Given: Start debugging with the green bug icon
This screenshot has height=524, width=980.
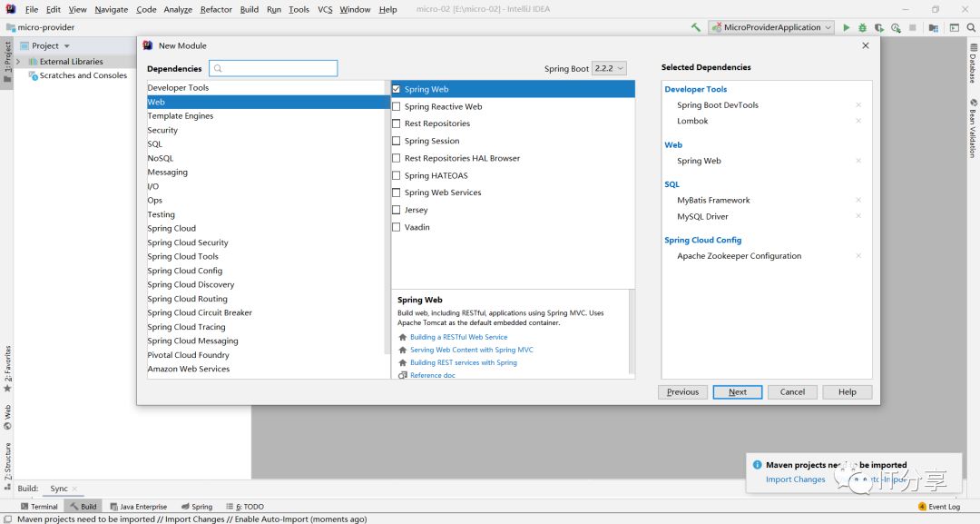Looking at the screenshot, I should coord(863,27).
